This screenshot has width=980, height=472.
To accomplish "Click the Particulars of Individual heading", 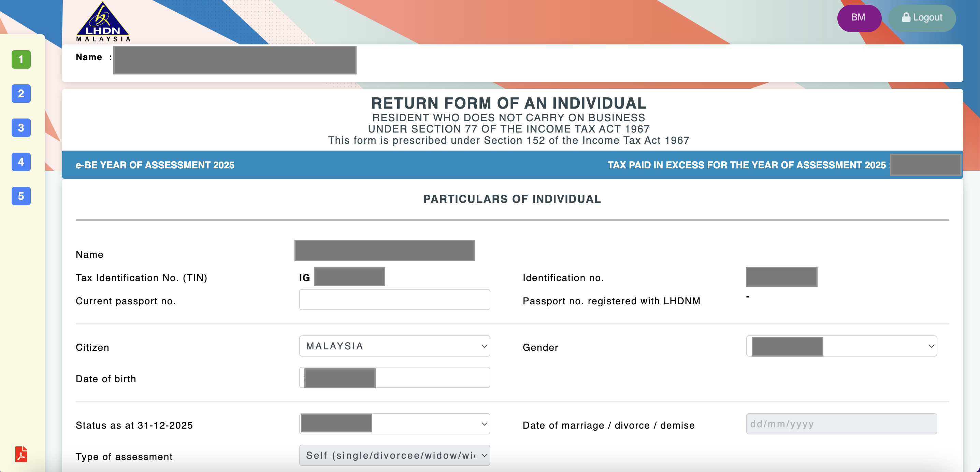I will 512,199.
